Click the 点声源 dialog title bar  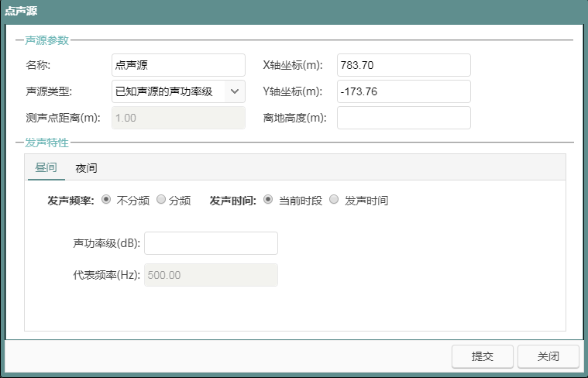294,11
